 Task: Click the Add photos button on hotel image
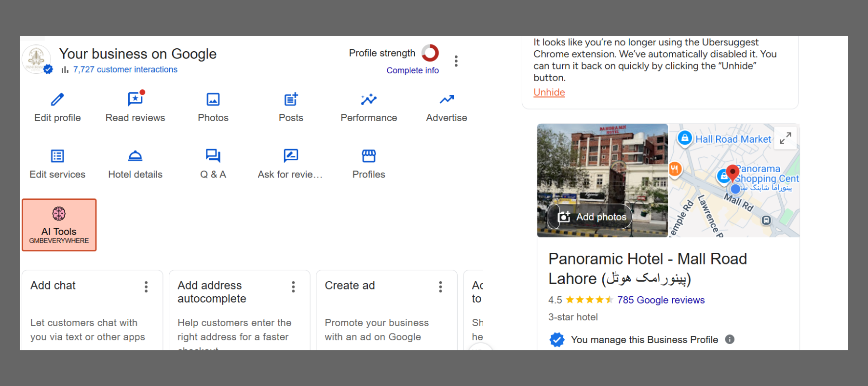(591, 217)
